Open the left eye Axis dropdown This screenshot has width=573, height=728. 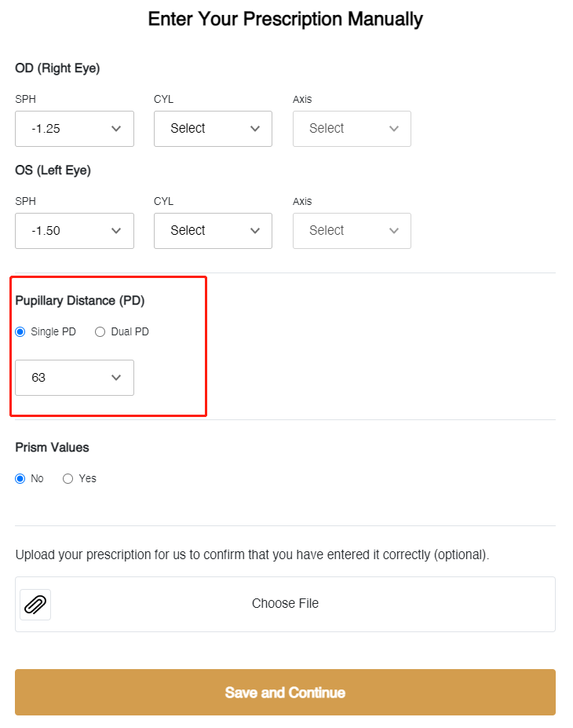pos(352,231)
